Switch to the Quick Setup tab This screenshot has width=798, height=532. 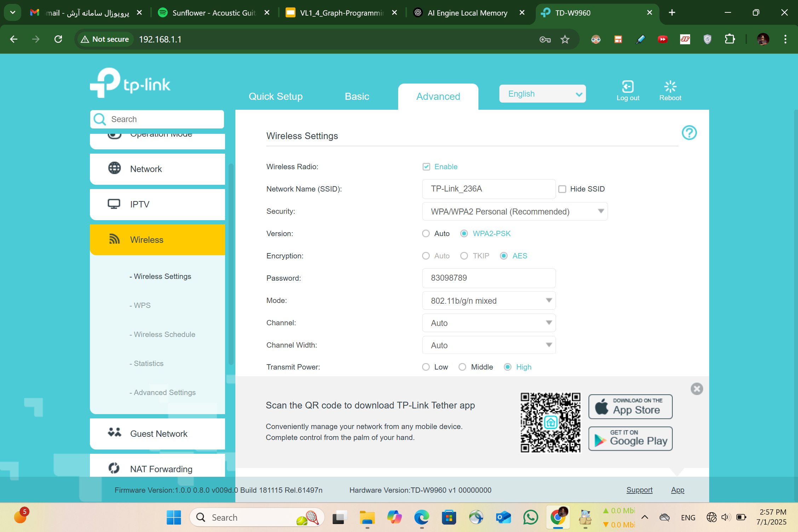(x=276, y=96)
